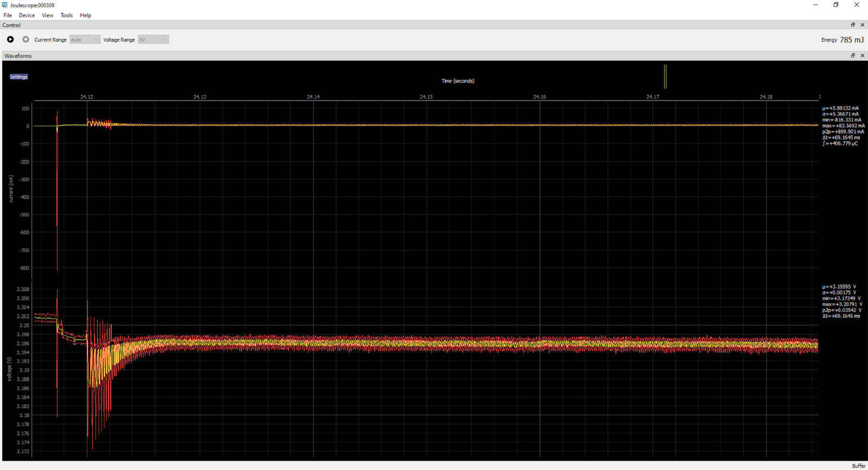Open the Help menu

click(85, 15)
